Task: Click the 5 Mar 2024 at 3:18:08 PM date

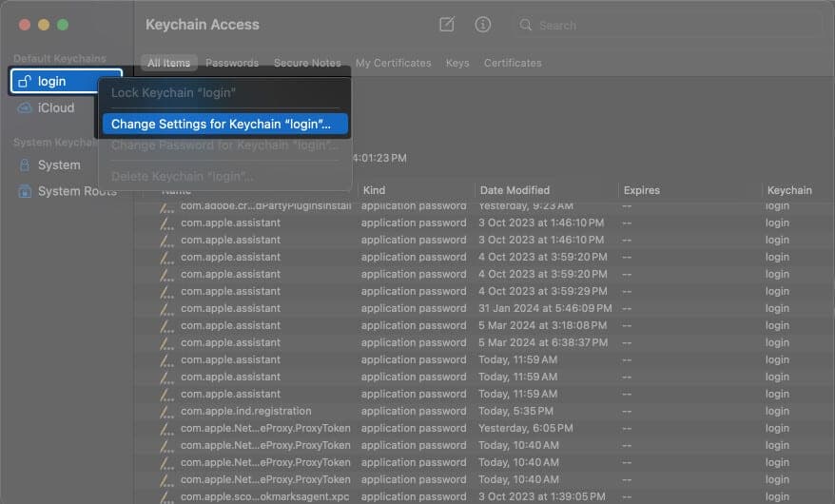Action: 542,325
